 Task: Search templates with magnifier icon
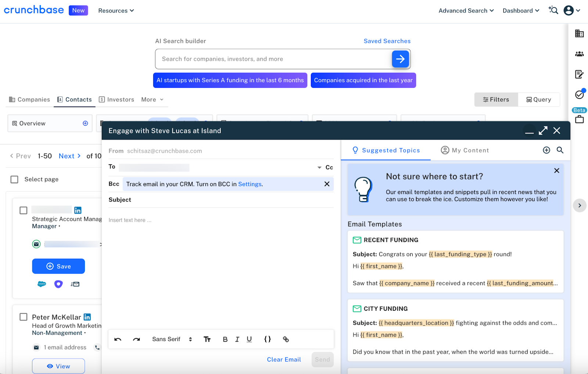coord(560,150)
